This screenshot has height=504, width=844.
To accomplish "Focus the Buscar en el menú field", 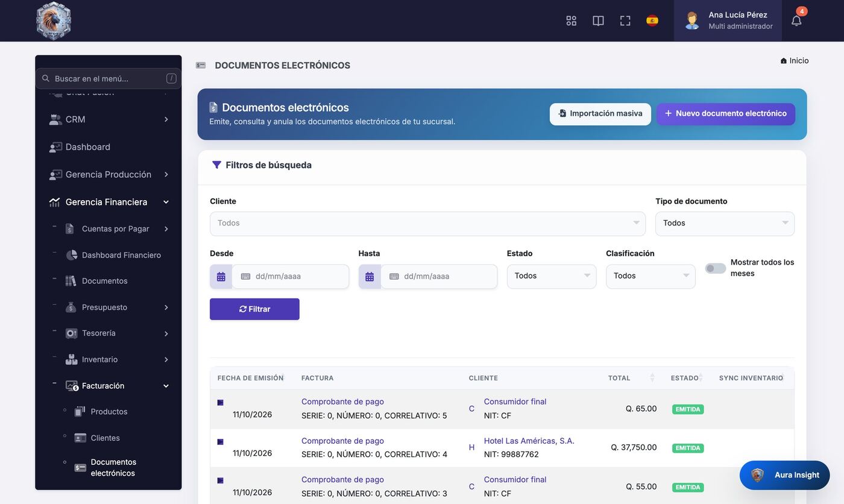I will point(109,78).
